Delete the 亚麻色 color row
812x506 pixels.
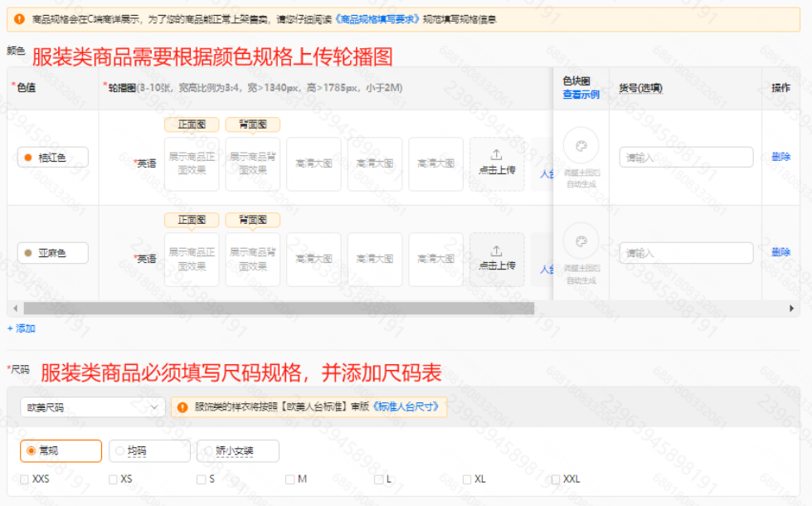pyautogui.click(x=781, y=252)
